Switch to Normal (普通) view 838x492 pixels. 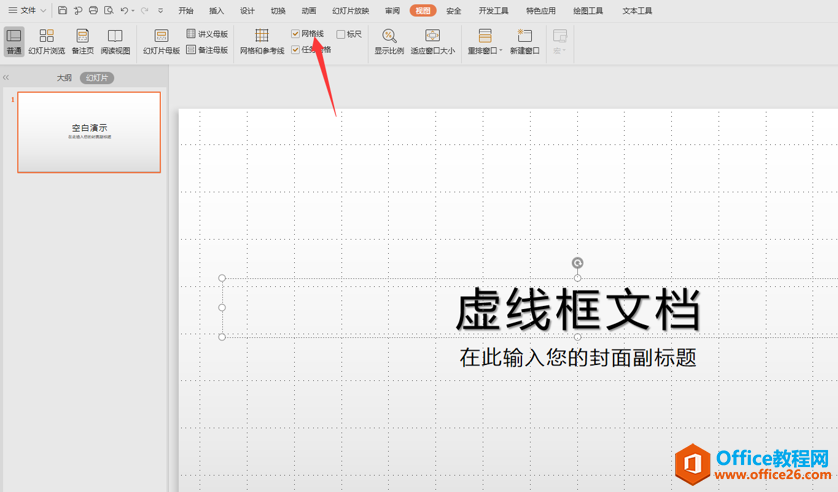click(14, 41)
